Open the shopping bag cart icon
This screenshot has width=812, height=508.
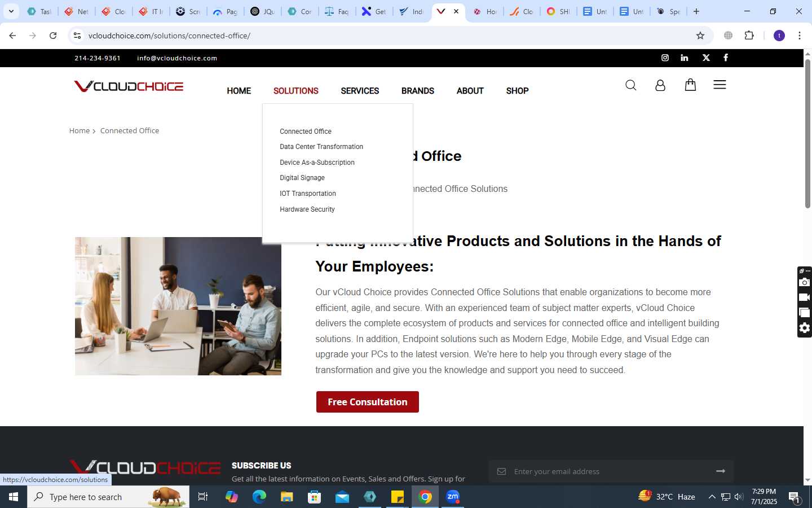[690, 85]
